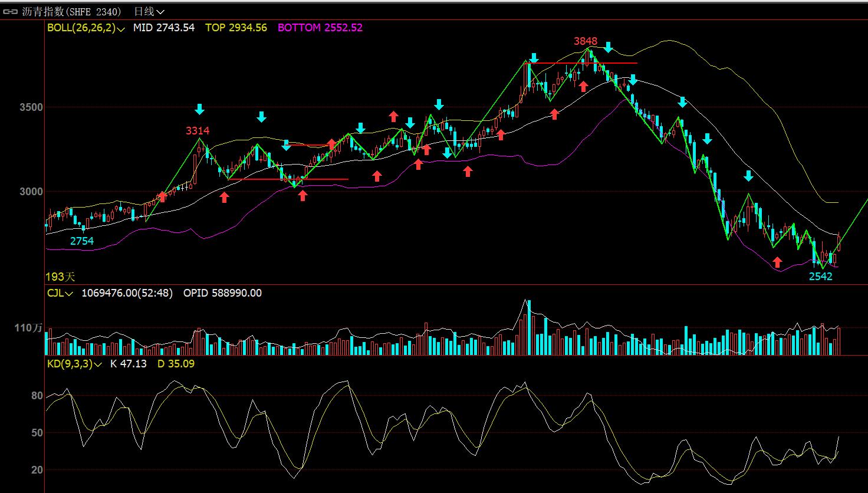Screen dimensions: 868x493
Task: Click the yellow D 35.09 value
Action: pos(176,364)
